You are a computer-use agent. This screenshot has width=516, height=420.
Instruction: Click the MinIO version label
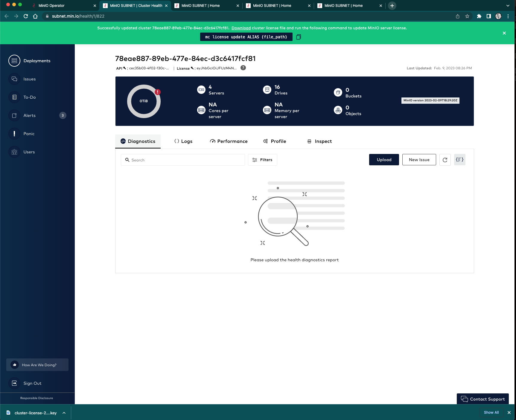coord(430,100)
